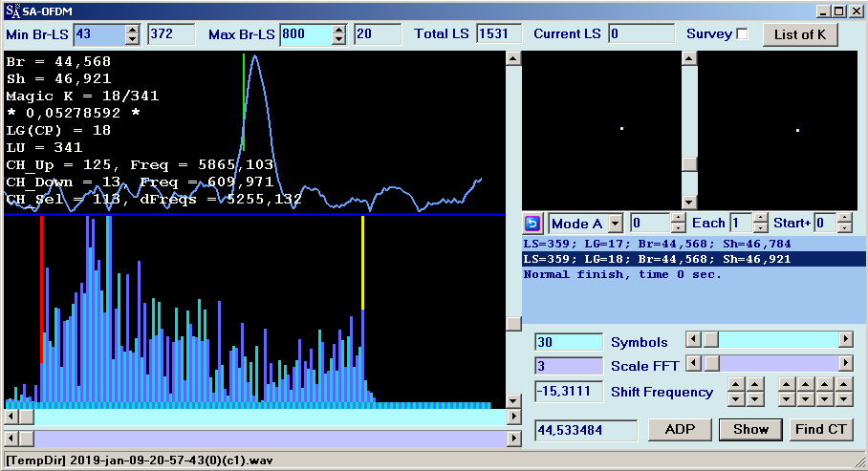868x471 pixels.
Task: Click the status bar file name
Action: (139, 460)
